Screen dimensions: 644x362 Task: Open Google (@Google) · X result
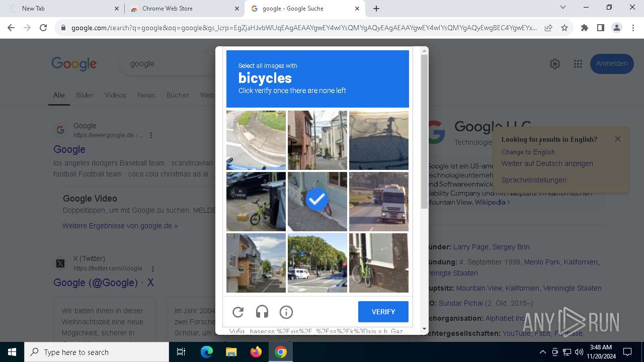(x=104, y=283)
